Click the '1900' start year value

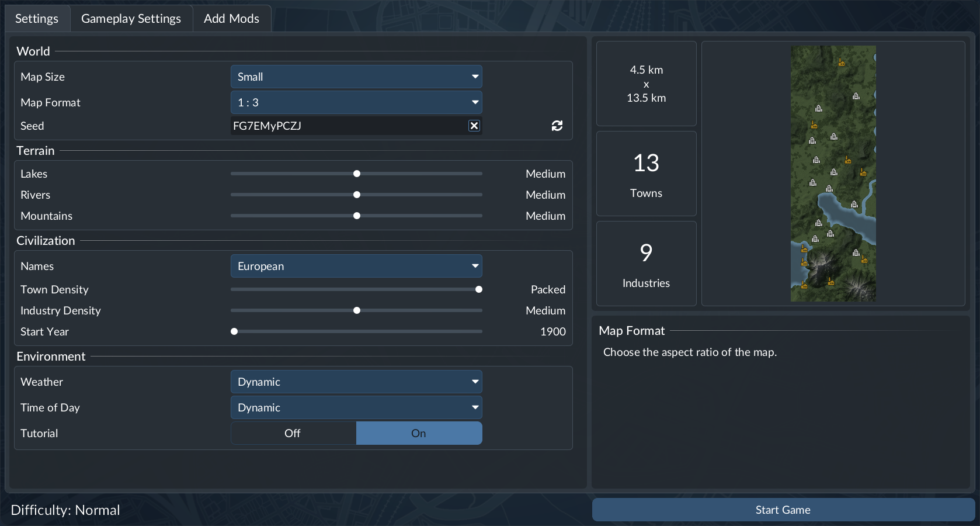pyautogui.click(x=553, y=331)
